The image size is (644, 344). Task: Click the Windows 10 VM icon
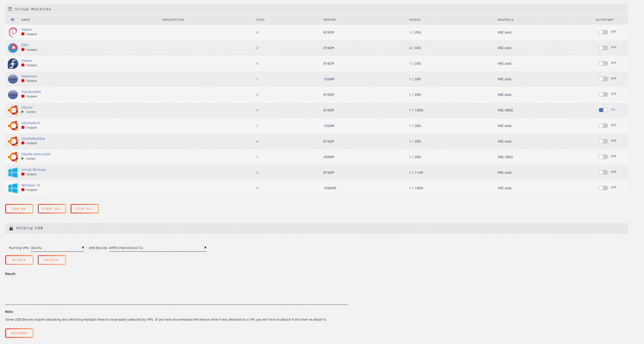pos(13,188)
